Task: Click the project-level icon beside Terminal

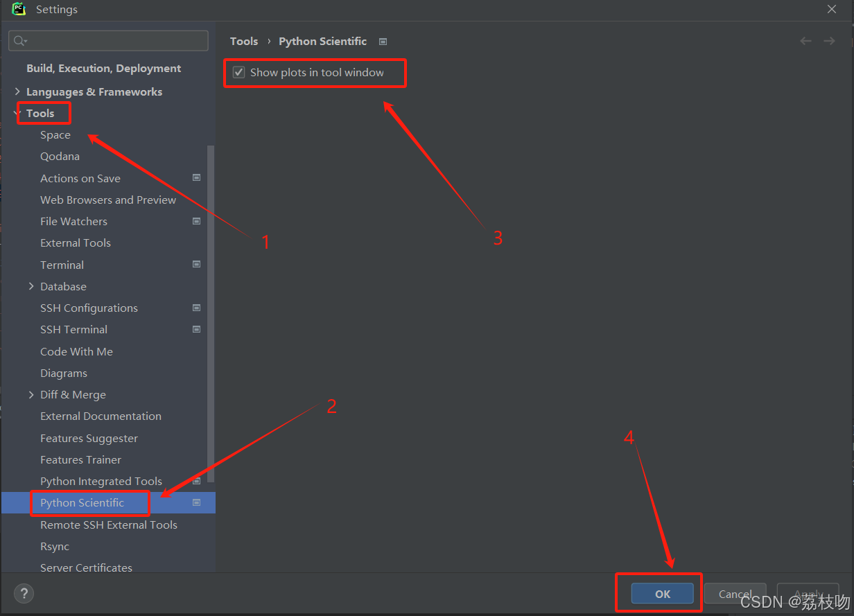Action: (197, 264)
